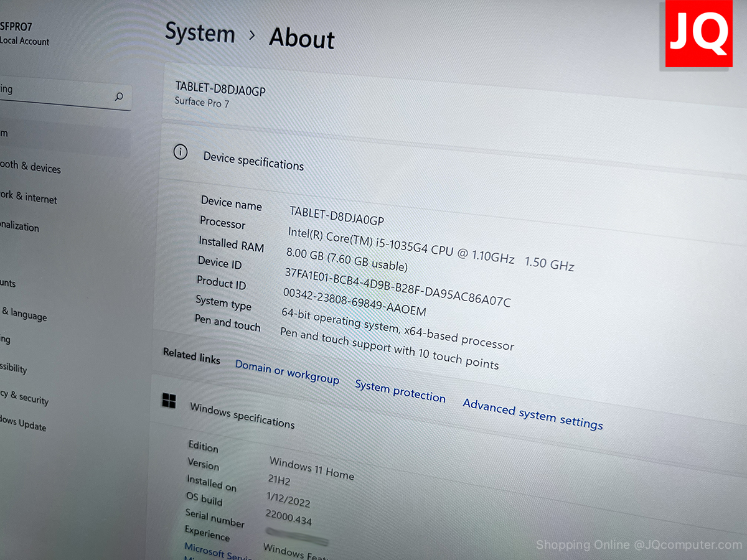The width and height of the screenshot is (747, 560).
Task: Open Network & internet in the sidebar
Action: click(28, 197)
